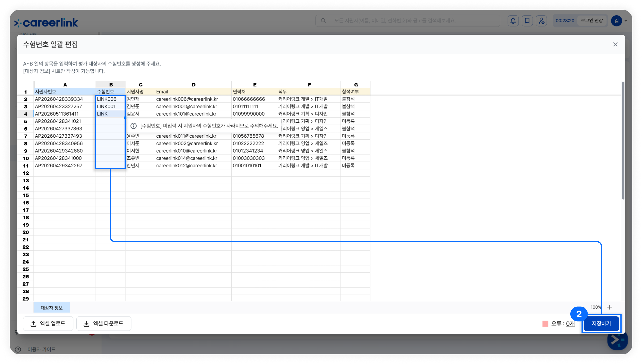Click phone number 01012341234

pyautogui.click(x=254, y=151)
